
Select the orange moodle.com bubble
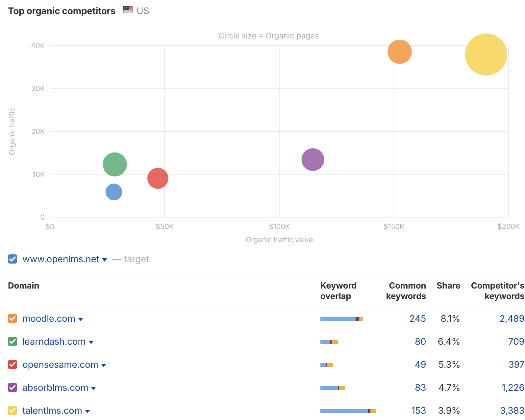click(x=399, y=52)
